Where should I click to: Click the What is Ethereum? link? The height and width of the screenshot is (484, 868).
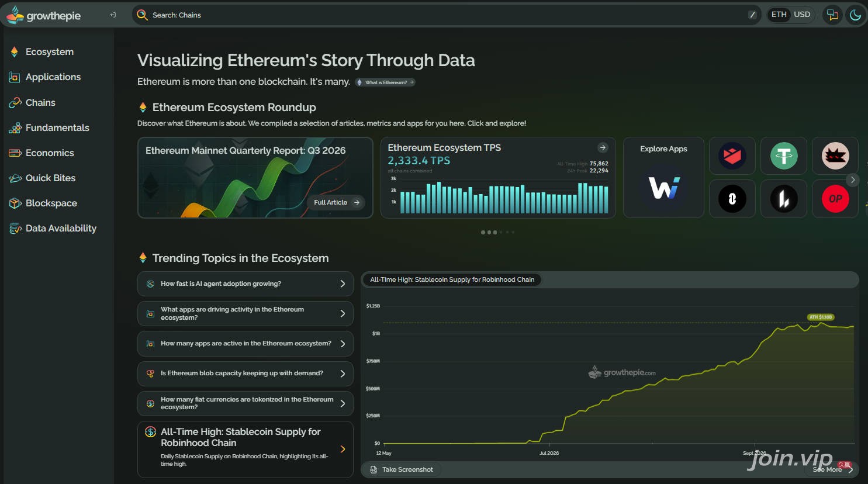click(x=386, y=82)
